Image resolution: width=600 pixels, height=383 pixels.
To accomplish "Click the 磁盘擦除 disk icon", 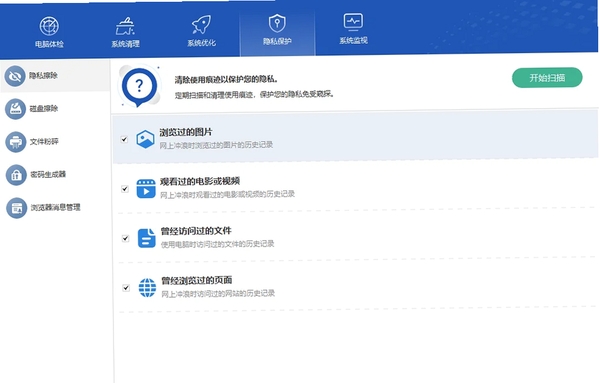I will click(15, 109).
